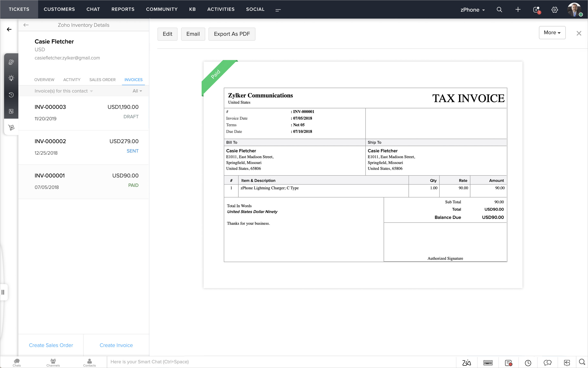The image size is (588, 368).
Task: Expand the zPhone department dropdown
Action: [473, 10]
